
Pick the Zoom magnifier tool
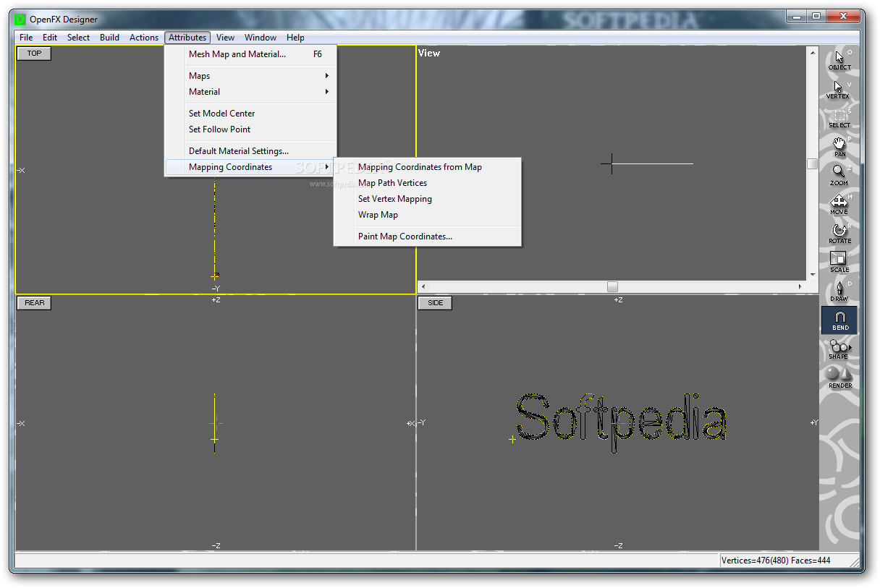tap(839, 175)
